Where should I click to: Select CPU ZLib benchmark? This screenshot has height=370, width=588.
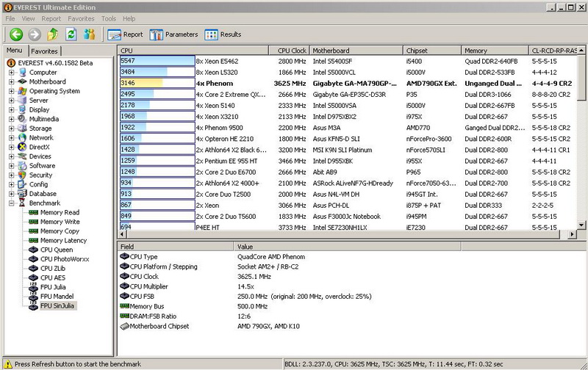[x=53, y=269]
